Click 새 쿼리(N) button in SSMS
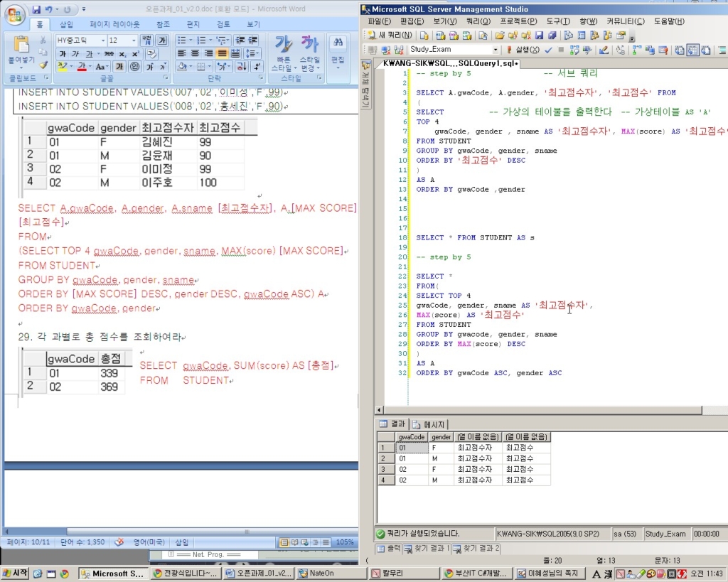Screen dimensions: 728x582 390,36
